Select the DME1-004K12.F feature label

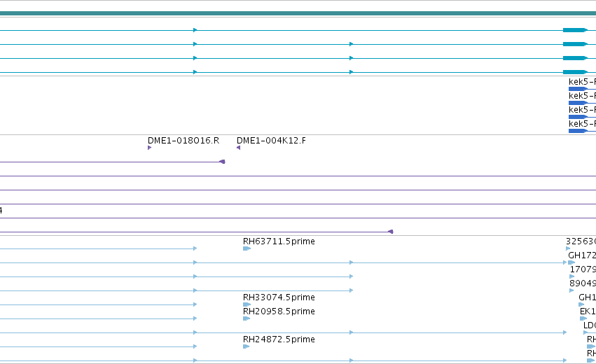click(271, 141)
